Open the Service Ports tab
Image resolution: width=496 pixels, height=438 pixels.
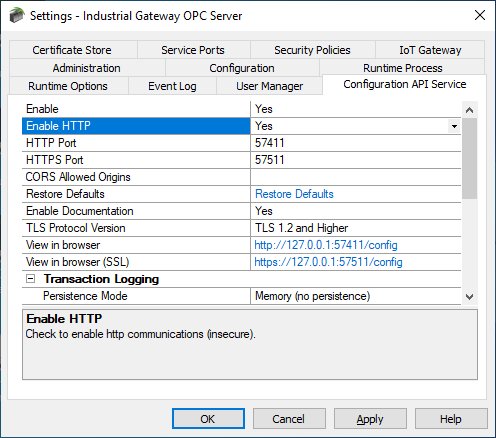click(x=193, y=50)
